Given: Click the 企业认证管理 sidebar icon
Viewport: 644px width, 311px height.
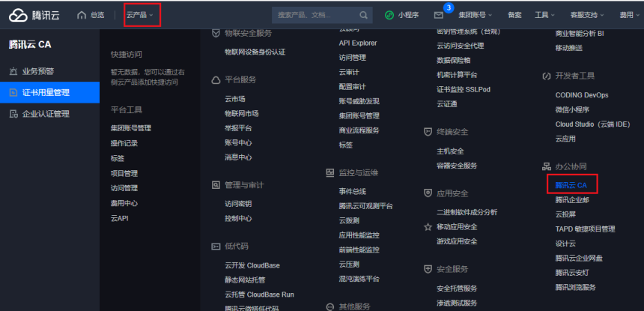Looking at the screenshot, I should [x=13, y=114].
